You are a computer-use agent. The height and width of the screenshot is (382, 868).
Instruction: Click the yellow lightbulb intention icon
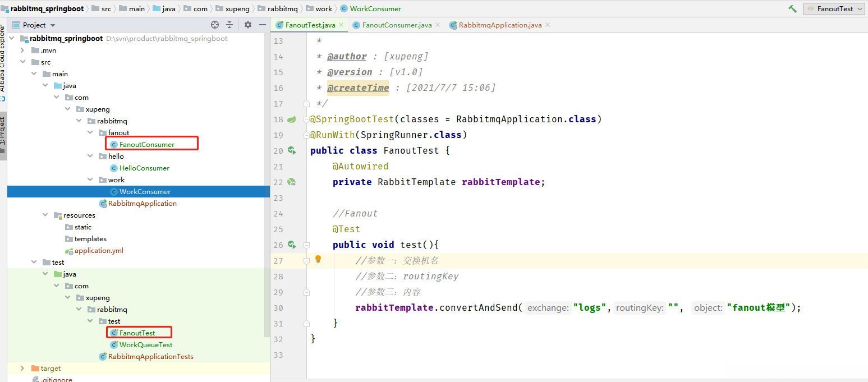(x=318, y=259)
